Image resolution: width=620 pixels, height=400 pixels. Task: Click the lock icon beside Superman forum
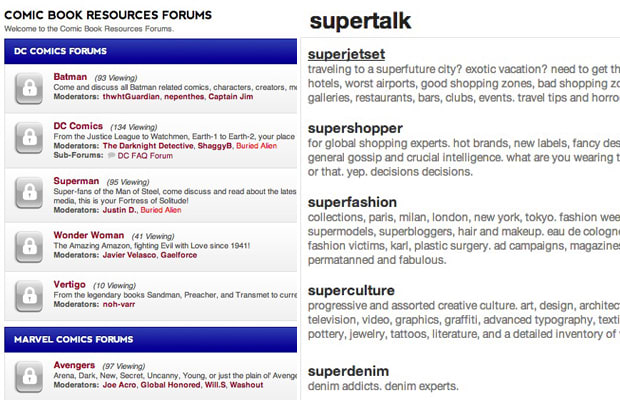coord(29,193)
